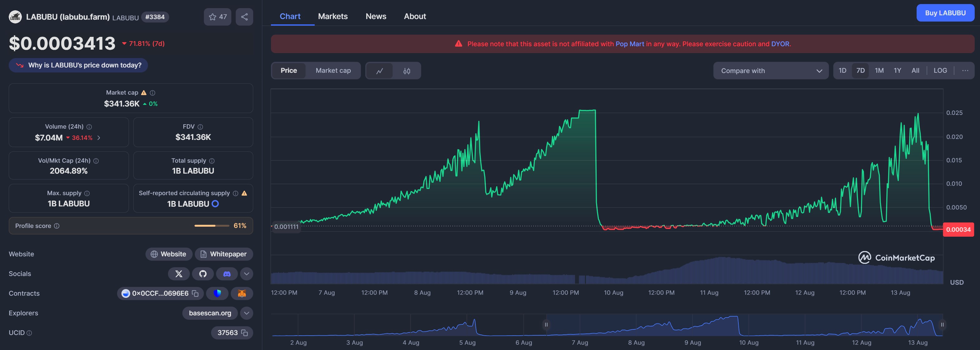Viewport: 980px width, 350px height.
Task: Open the Whitepaper link
Action: coord(224,254)
